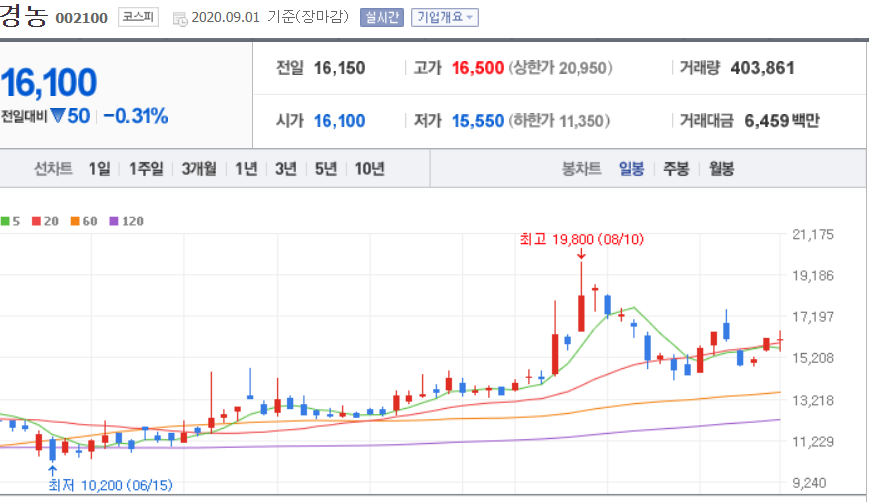This screenshot has height=502, width=869.
Task: Switch line chart to 3개월
Action: coord(199,168)
